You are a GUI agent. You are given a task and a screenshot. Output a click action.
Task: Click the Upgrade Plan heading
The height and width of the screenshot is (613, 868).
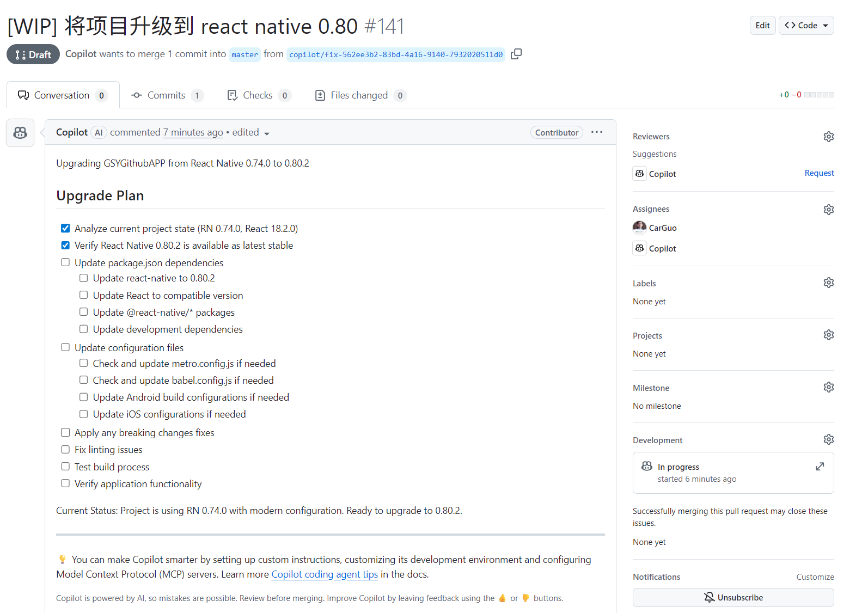[100, 195]
